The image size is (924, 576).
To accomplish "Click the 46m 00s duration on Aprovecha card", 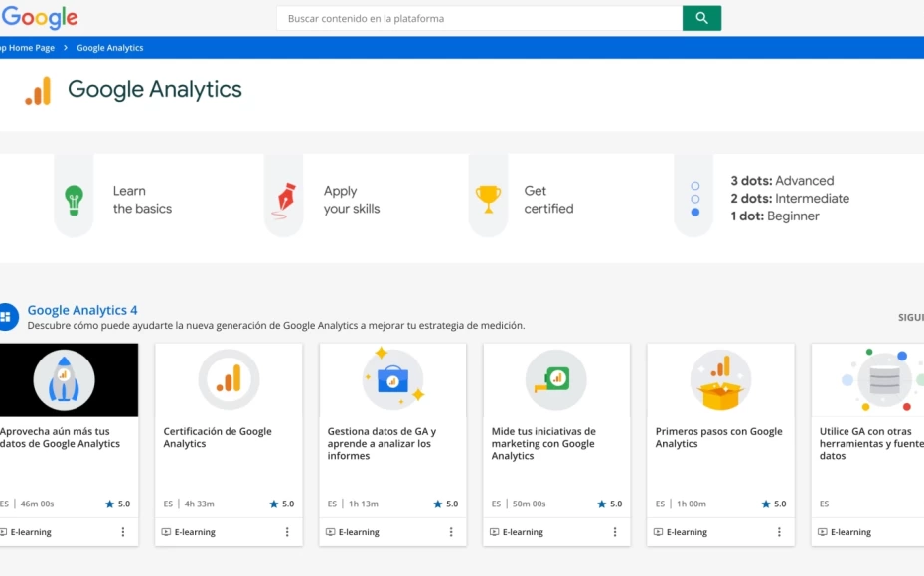I will (x=37, y=504).
